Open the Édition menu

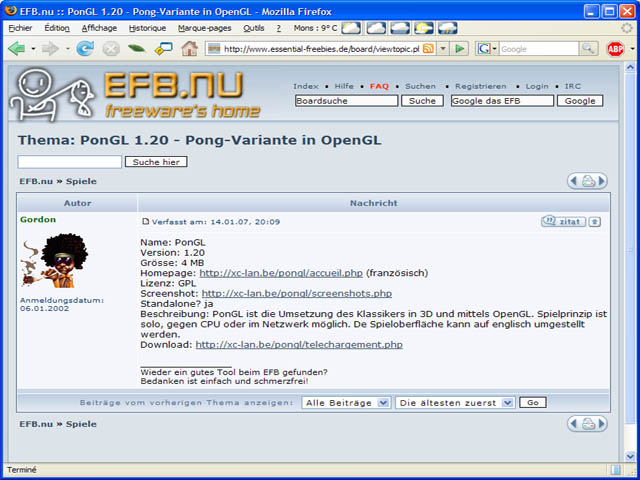[57, 28]
